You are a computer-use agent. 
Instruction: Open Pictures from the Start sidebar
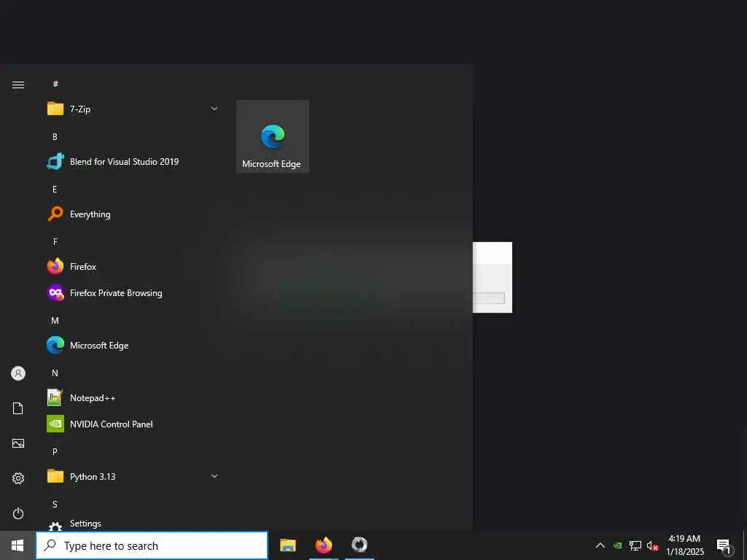[x=18, y=443]
